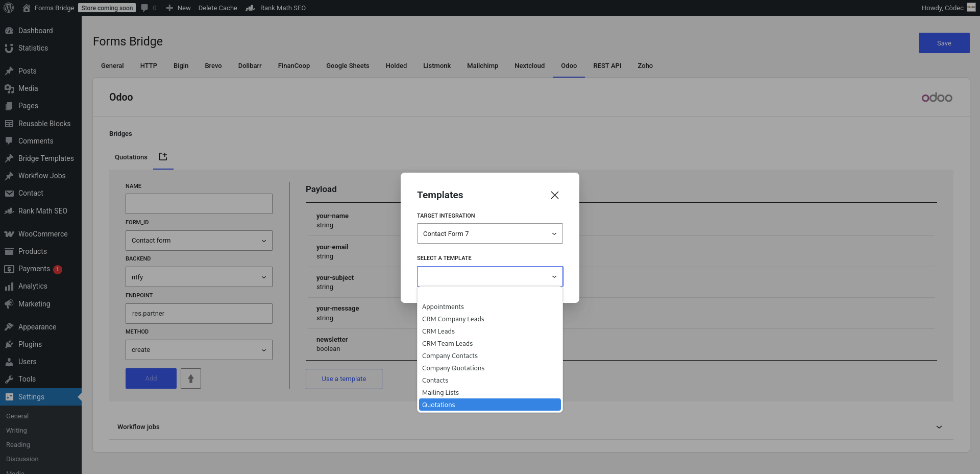
Task: Open WooCommerce in the sidebar
Action: point(41,234)
